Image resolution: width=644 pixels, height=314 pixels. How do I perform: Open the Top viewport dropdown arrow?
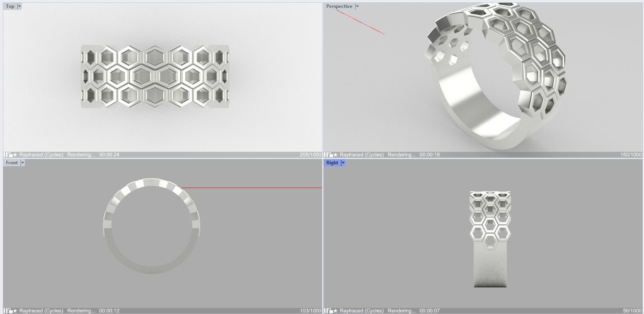tap(19, 6)
